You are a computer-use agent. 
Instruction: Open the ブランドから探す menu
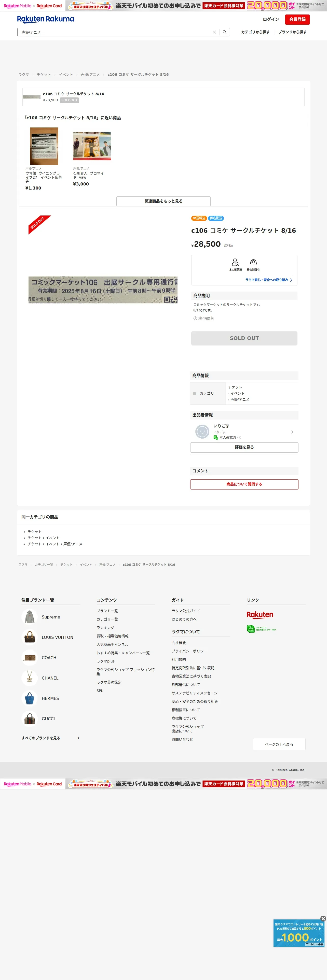click(292, 32)
